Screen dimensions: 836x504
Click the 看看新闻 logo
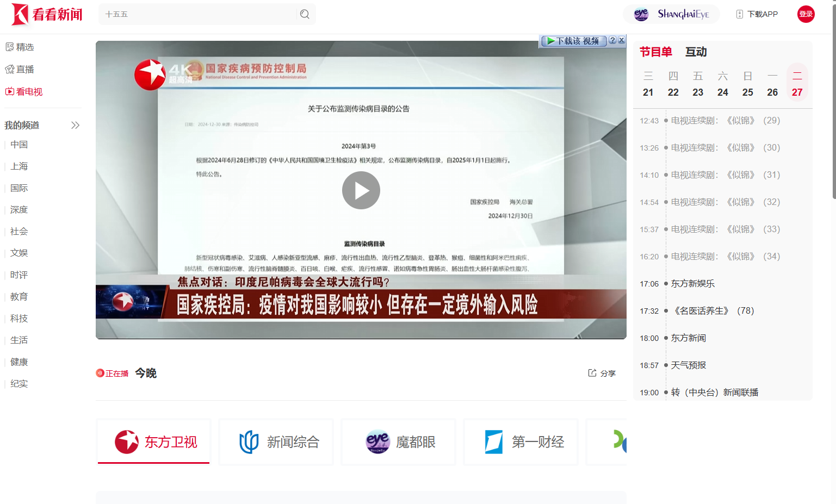[x=46, y=15]
